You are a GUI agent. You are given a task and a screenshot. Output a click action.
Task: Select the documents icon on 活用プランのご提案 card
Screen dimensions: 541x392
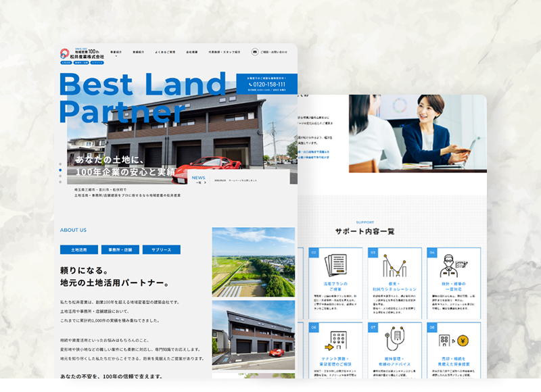point(336,266)
